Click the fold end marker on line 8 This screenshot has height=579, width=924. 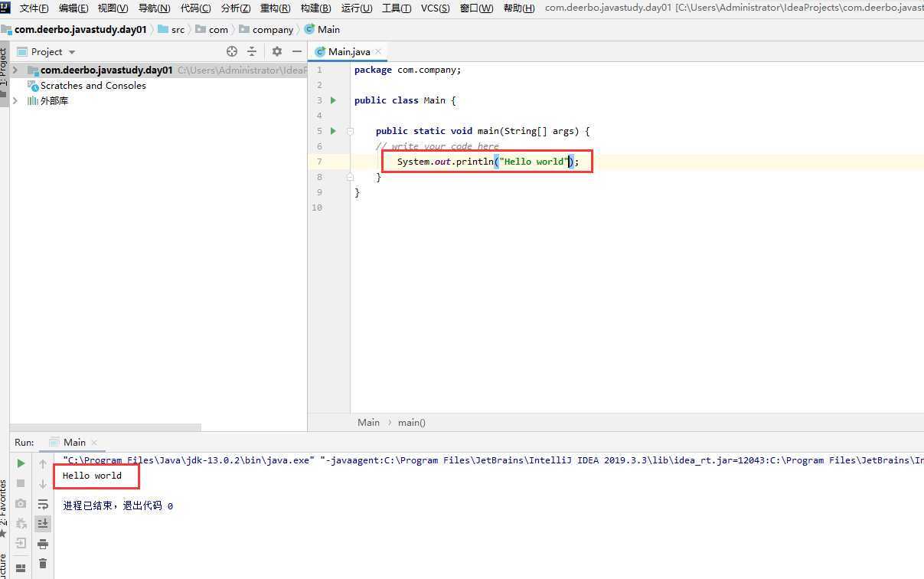coord(350,177)
